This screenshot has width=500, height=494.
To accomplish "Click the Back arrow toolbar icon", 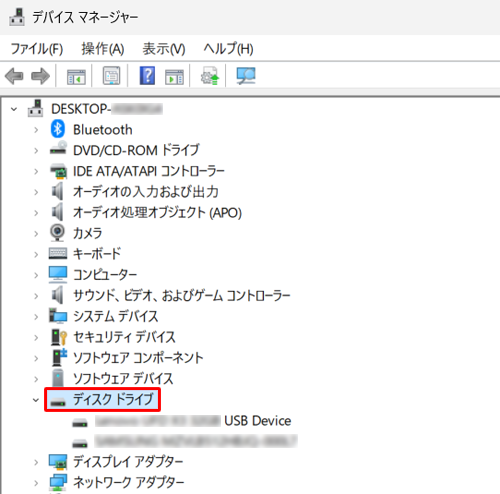I will [14, 76].
